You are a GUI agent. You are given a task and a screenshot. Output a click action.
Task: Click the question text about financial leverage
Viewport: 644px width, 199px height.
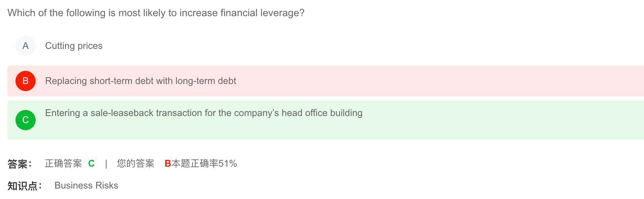(155, 13)
